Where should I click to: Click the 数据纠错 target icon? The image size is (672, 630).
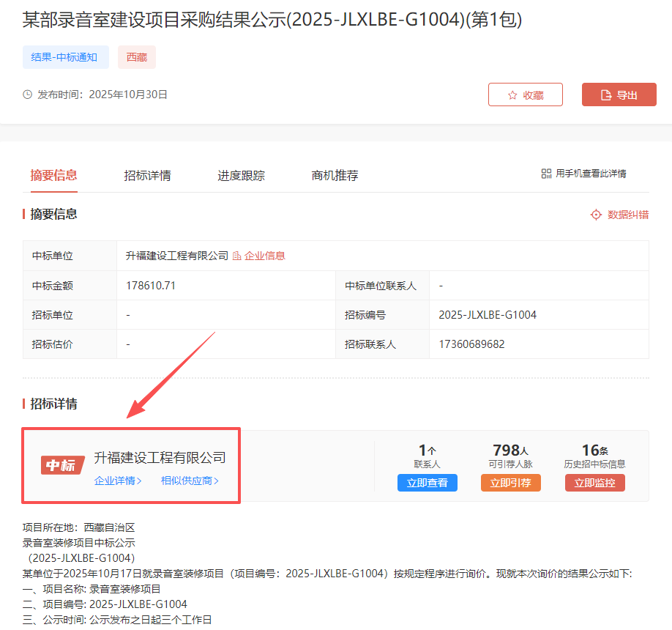click(x=596, y=215)
